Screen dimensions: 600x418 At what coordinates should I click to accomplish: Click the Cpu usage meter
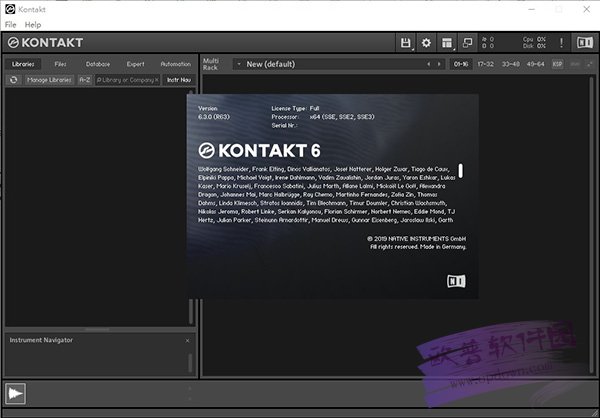[535, 39]
